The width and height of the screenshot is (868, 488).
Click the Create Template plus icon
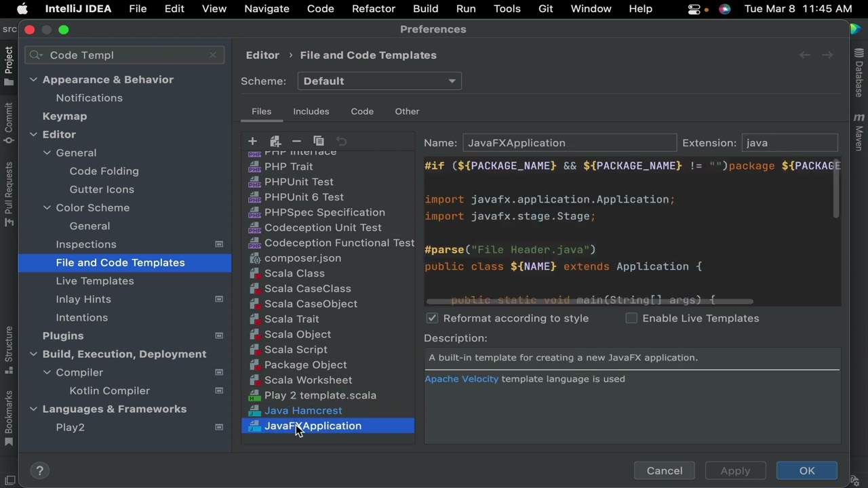tap(252, 141)
